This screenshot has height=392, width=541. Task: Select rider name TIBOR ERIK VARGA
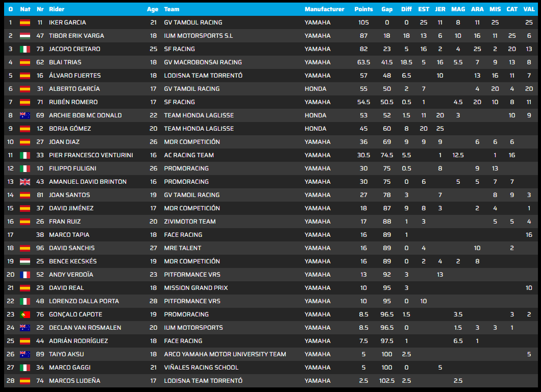(x=77, y=36)
